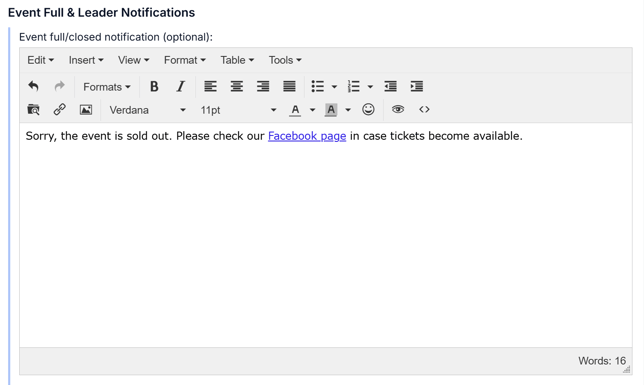
Task: Open bullet list style options arrow
Action: coord(334,87)
